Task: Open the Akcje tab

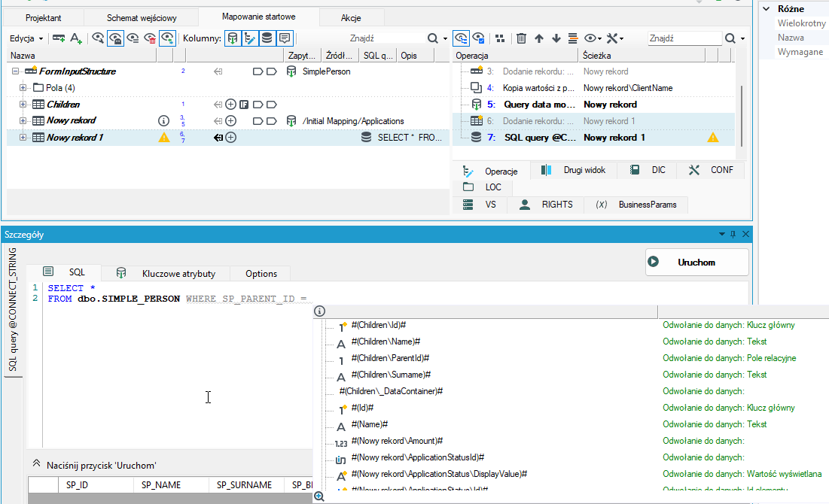Action: coord(351,18)
